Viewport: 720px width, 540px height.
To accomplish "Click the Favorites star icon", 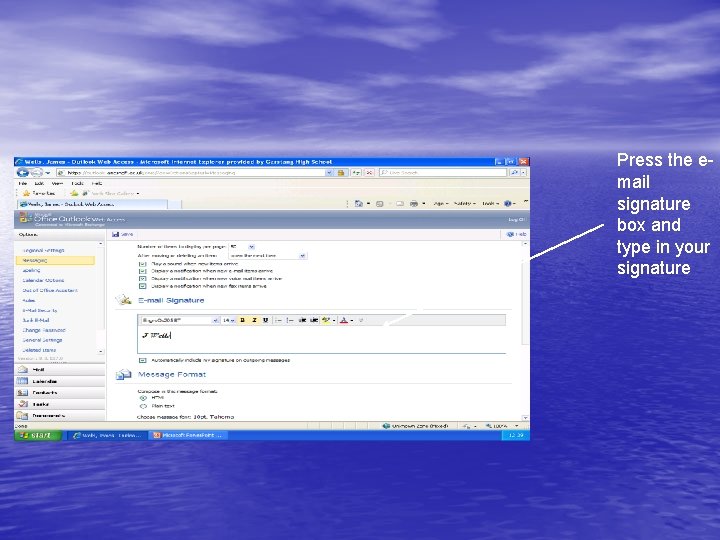I will [x=26, y=193].
